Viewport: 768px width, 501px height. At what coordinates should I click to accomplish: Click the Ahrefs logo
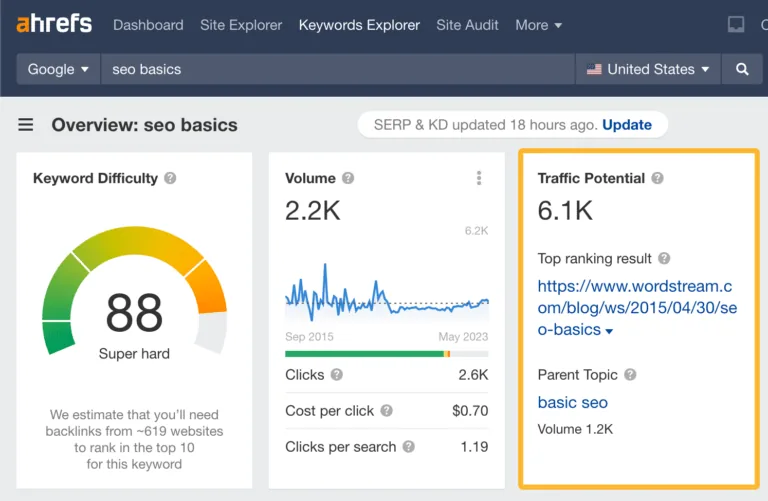54,24
